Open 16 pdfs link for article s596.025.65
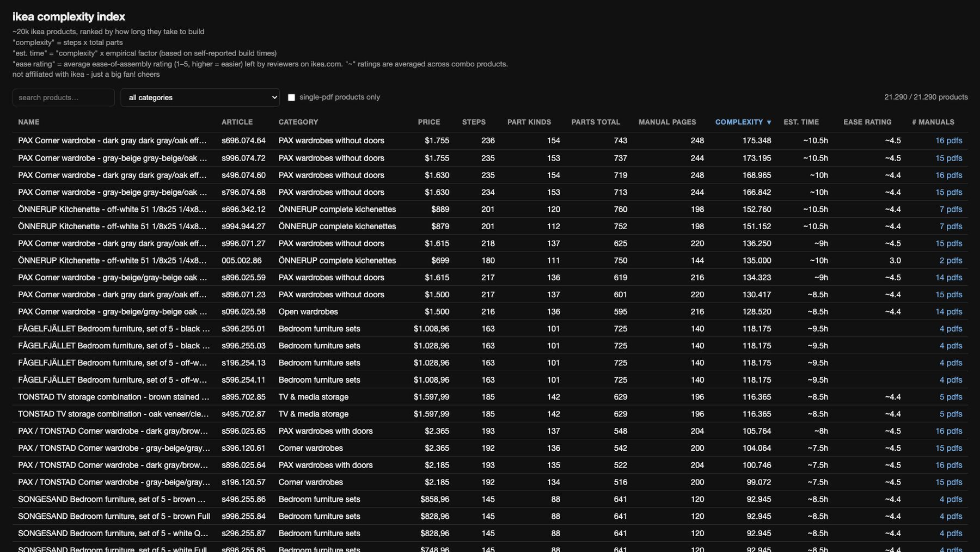 (x=948, y=431)
